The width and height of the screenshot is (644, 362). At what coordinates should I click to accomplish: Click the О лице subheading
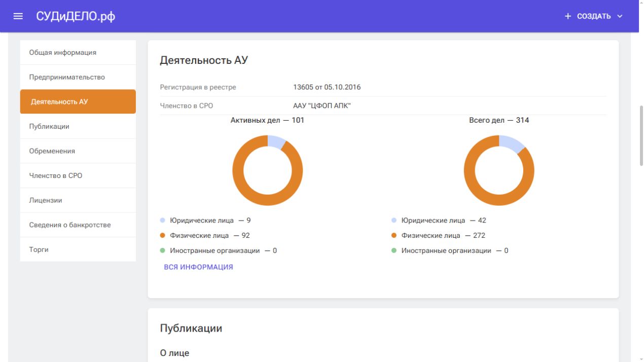(174, 353)
